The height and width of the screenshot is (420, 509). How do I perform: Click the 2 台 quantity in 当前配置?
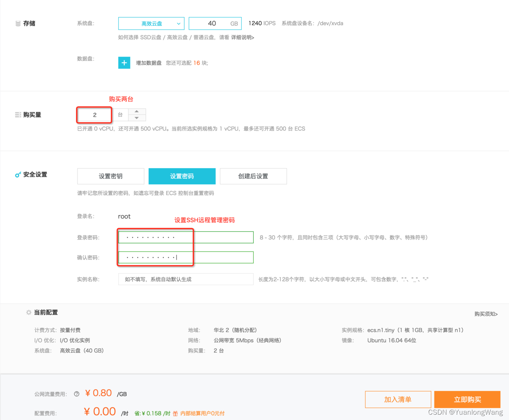pyautogui.click(x=219, y=351)
